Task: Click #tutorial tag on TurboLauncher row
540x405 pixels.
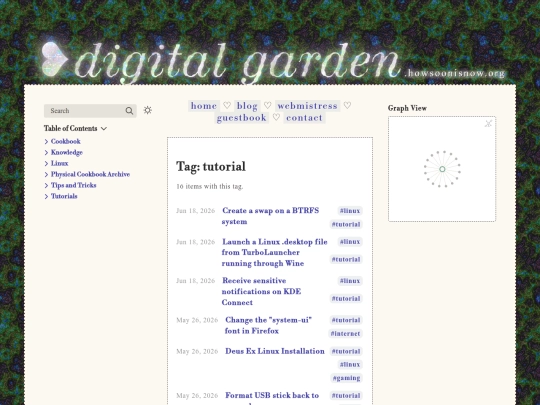Action: point(346,259)
